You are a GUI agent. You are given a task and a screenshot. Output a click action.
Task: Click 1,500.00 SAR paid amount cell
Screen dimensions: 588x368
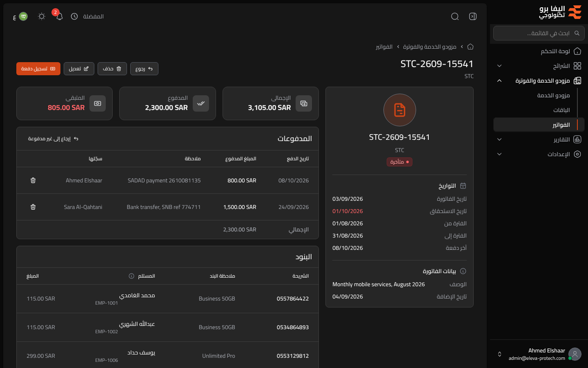pyautogui.click(x=240, y=207)
